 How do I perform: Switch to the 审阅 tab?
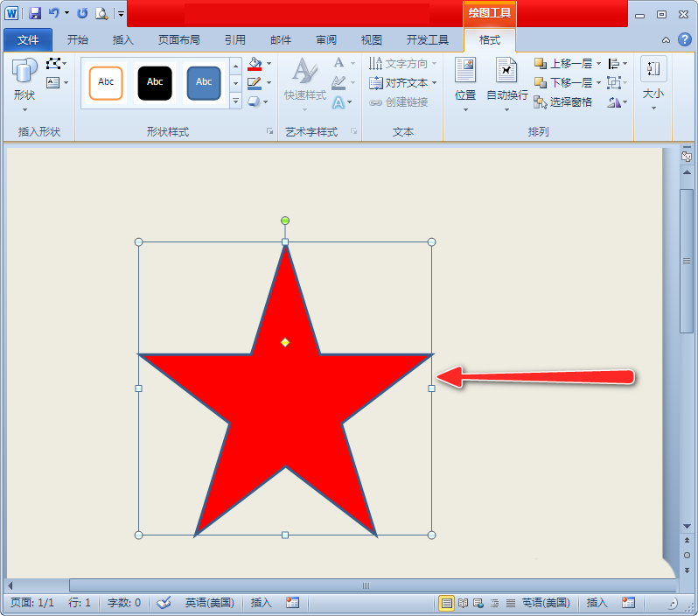tap(326, 40)
